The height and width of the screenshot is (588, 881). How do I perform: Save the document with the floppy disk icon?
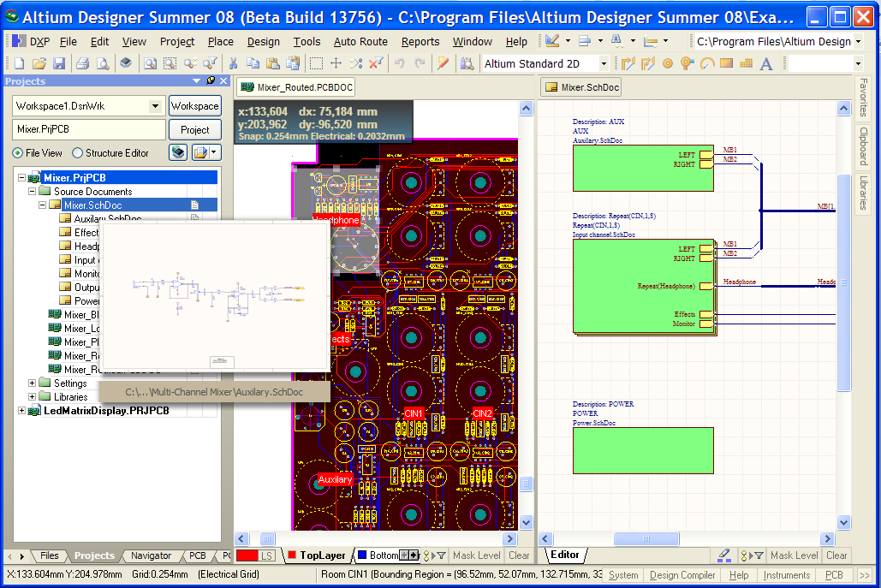(x=59, y=63)
